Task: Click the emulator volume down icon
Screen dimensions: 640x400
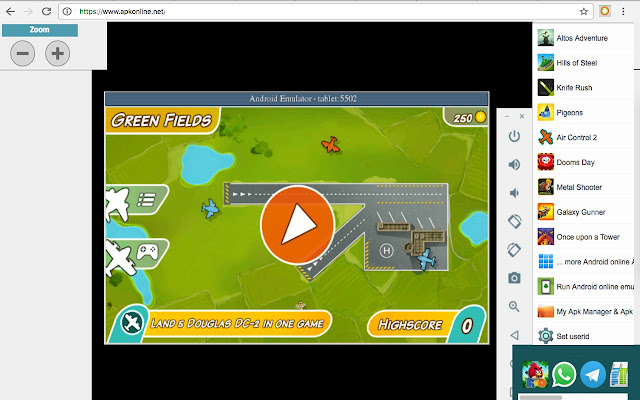Action: click(x=514, y=193)
